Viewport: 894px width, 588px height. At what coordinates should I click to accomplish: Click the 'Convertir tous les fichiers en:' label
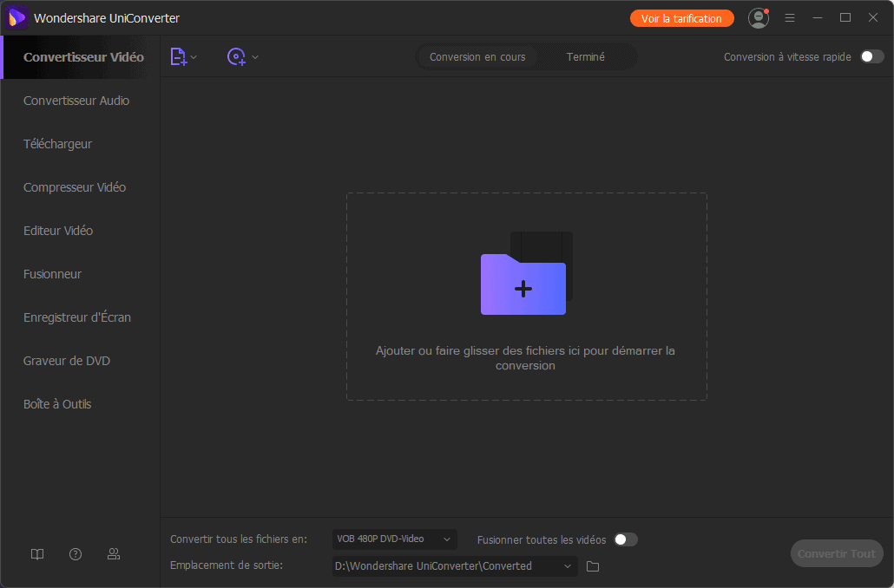[239, 539]
